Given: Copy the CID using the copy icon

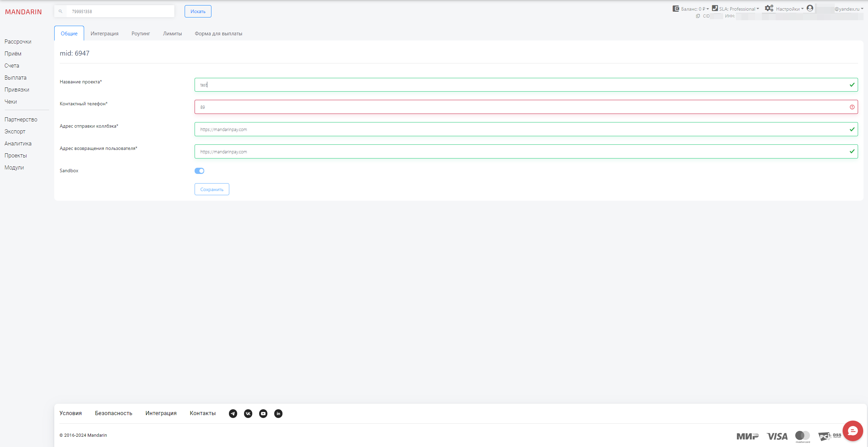Looking at the screenshot, I should click(698, 16).
